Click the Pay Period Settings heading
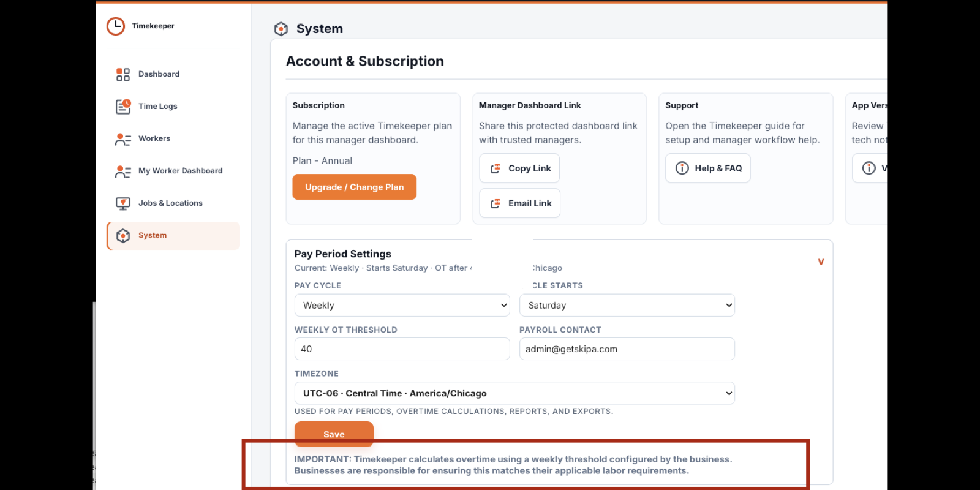This screenshot has width=980, height=490. point(343,254)
